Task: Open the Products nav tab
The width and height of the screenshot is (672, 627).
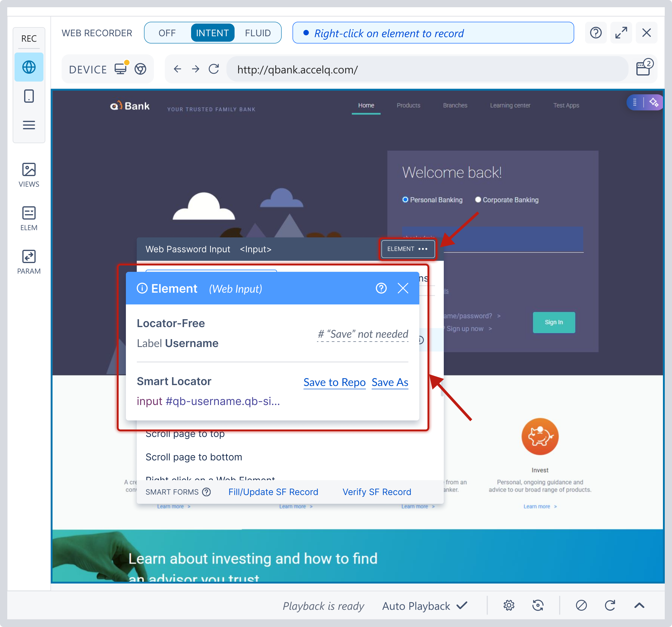Action: click(x=408, y=105)
